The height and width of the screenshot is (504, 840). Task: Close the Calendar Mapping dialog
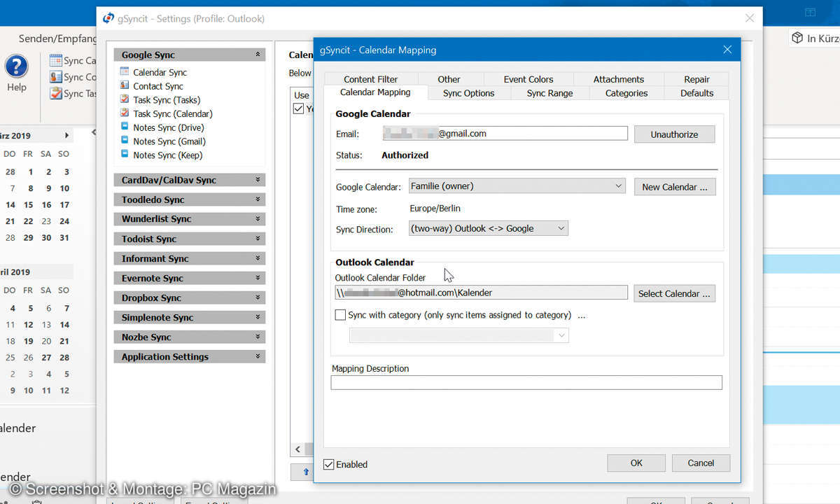click(727, 50)
